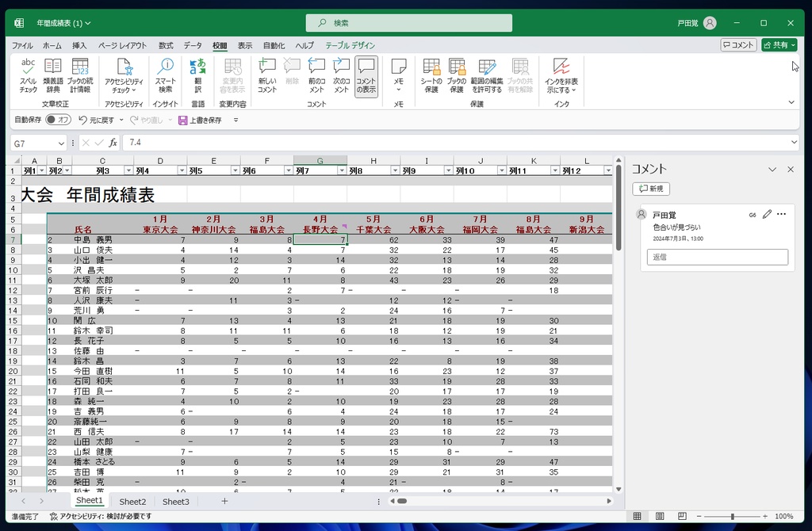Click the translate (翻訳) icon
Screen dimensions: 812x531
(x=197, y=67)
